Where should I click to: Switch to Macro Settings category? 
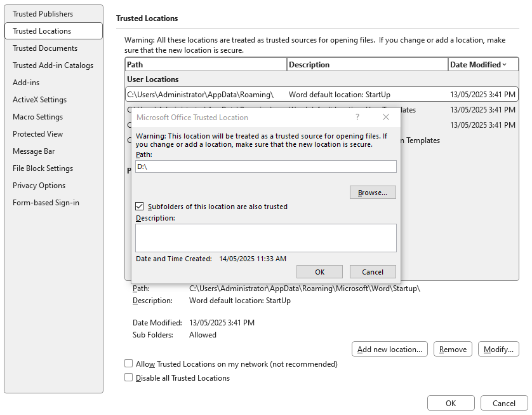click(x=37, y=117)
